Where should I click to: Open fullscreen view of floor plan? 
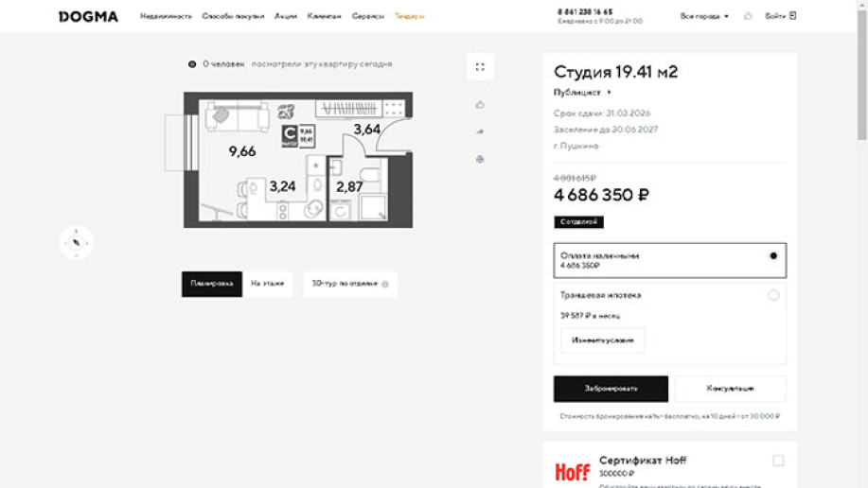[x=480, y=67]
